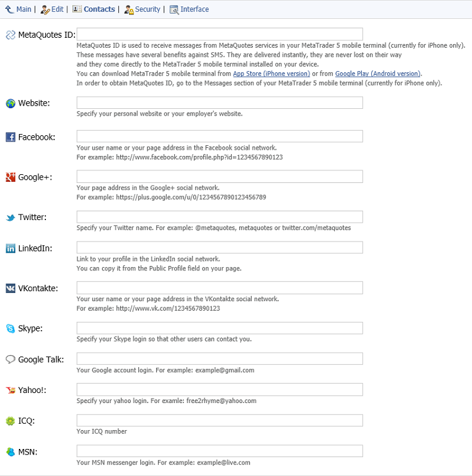Open Google Play (Android version) link
Image resolution: width=472 pixels, height=476 pixels.
(378, 74)
